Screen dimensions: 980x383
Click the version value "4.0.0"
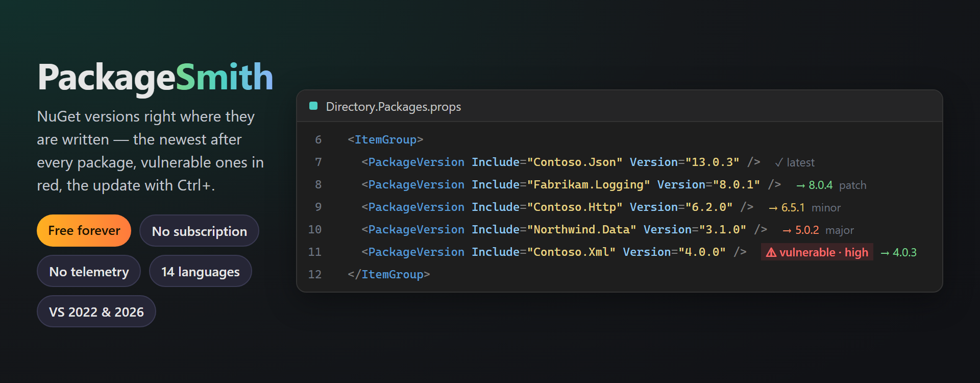702,252
